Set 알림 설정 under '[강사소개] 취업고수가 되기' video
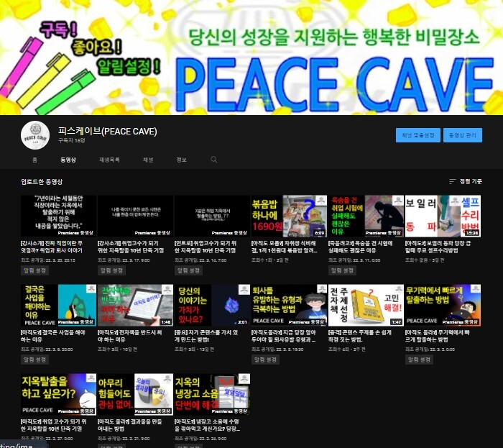Viewport: 503px width, 448px height. pyautogui.click(x=111, y=270)
